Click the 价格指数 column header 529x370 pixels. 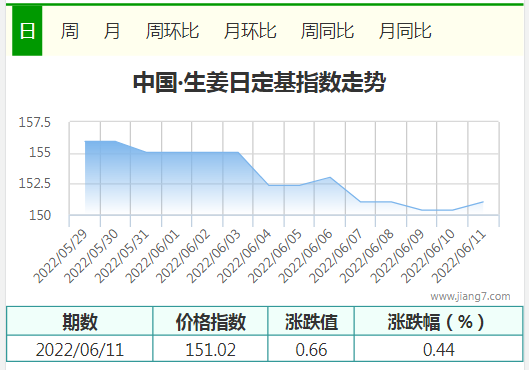point(210,321)
